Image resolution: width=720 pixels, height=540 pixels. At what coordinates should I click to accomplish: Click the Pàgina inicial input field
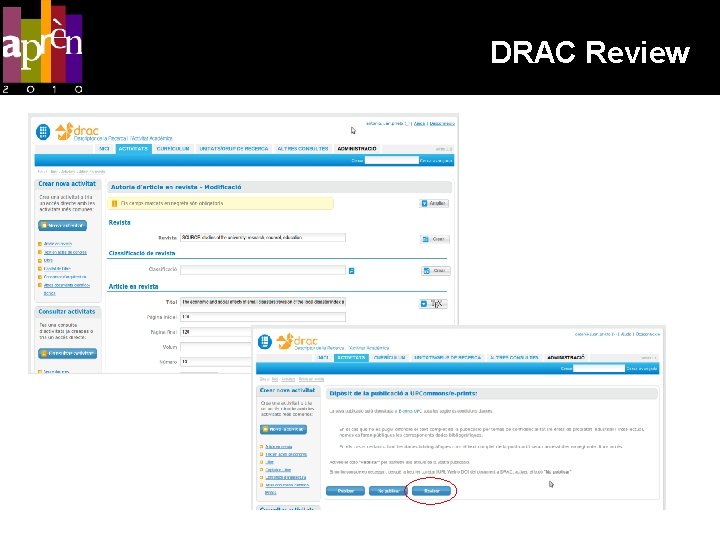(x=263, y=317)
